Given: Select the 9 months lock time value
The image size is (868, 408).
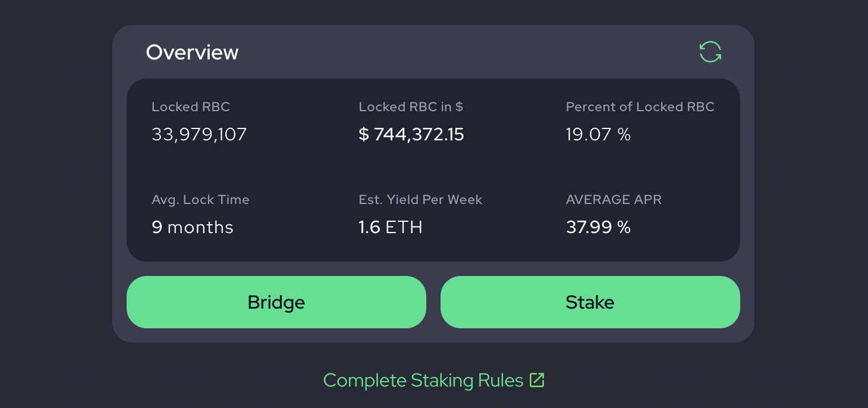Looking at the screenshot, I should point(193,227).
